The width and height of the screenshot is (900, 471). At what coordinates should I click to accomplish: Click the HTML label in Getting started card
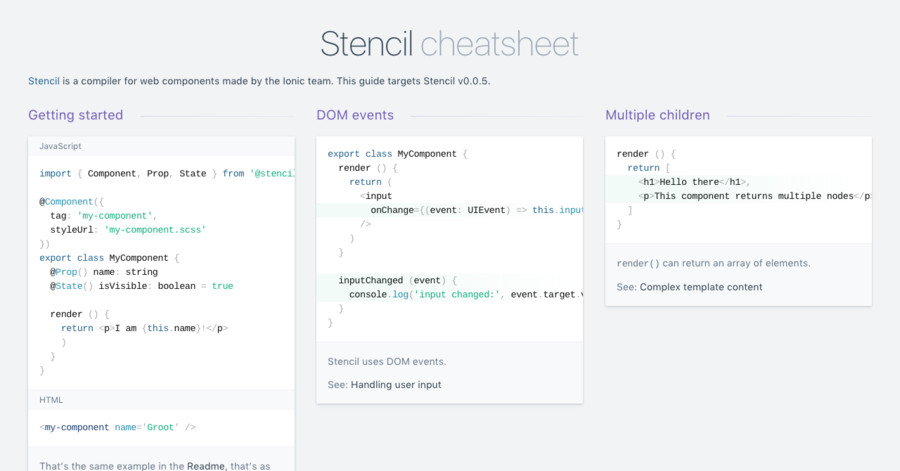pos(51,400)
